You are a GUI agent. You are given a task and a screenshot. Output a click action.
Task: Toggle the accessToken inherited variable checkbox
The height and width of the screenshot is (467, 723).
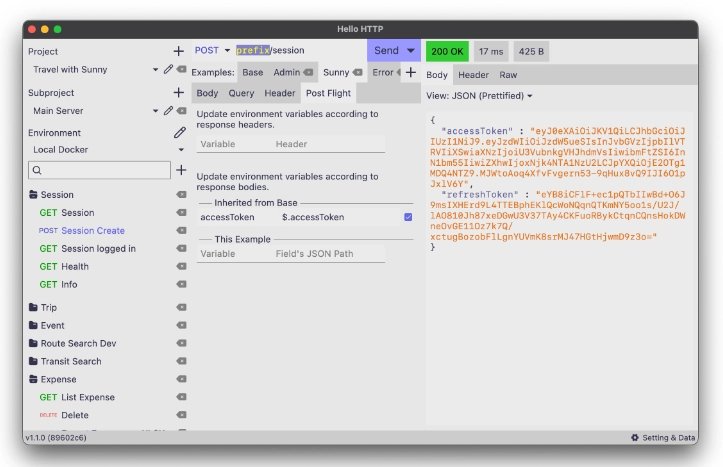[408, 217]
